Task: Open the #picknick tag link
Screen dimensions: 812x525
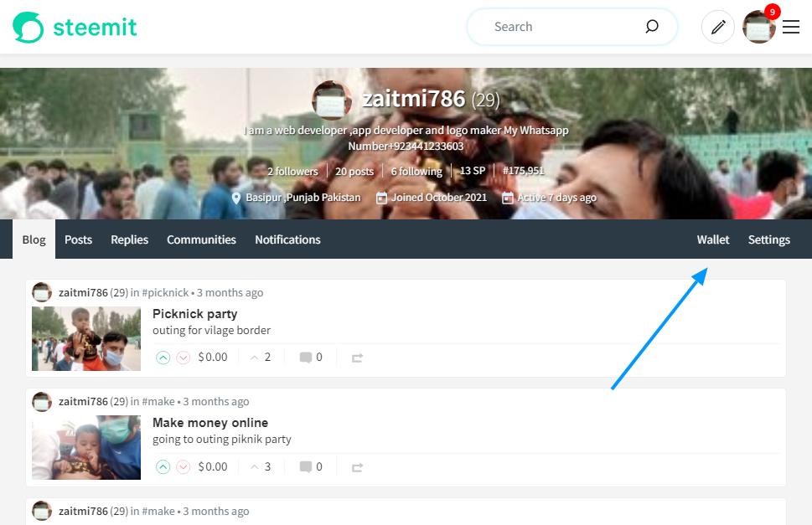Action: 165,292
